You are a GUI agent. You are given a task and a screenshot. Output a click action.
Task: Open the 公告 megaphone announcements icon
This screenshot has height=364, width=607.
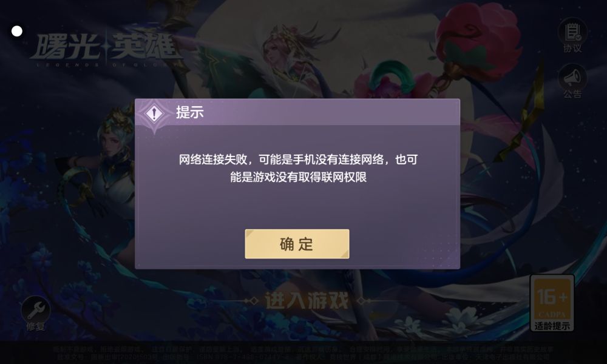[572, 78]
